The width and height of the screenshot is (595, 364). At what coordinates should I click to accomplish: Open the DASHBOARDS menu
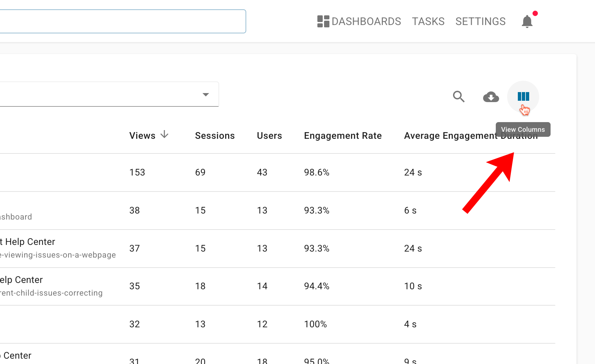coord(366,21)
